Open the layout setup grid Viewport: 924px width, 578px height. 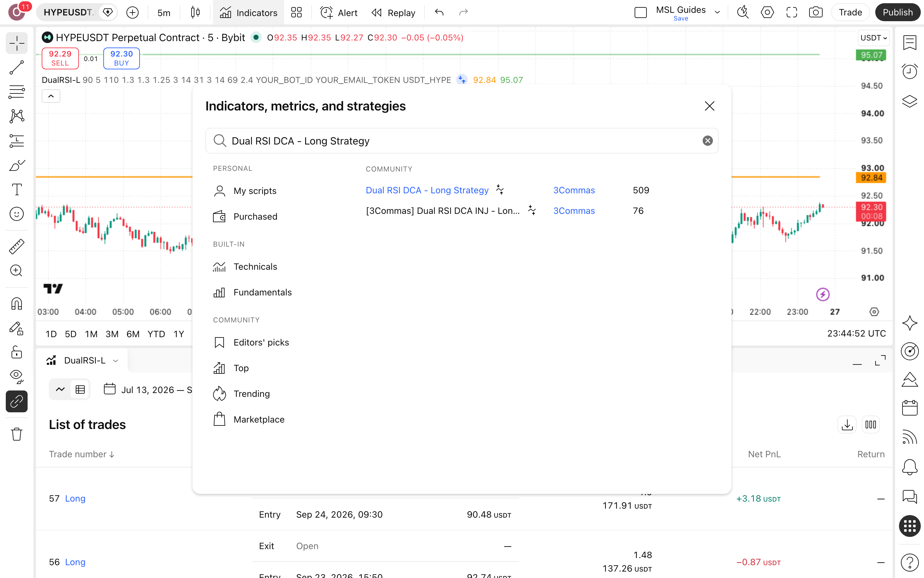pyautogui.click(x=296, y=13)
